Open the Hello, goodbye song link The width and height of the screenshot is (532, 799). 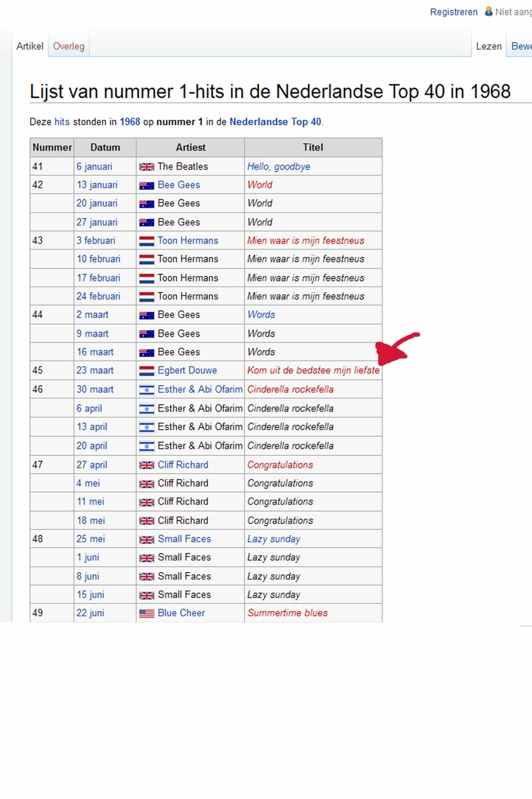278,166
